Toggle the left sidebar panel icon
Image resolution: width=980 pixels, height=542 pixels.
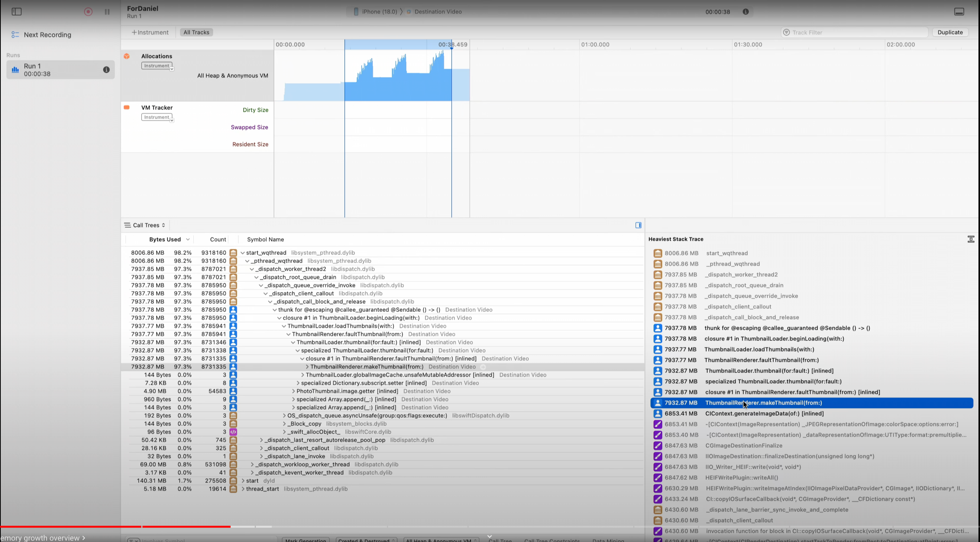[17, 11]
